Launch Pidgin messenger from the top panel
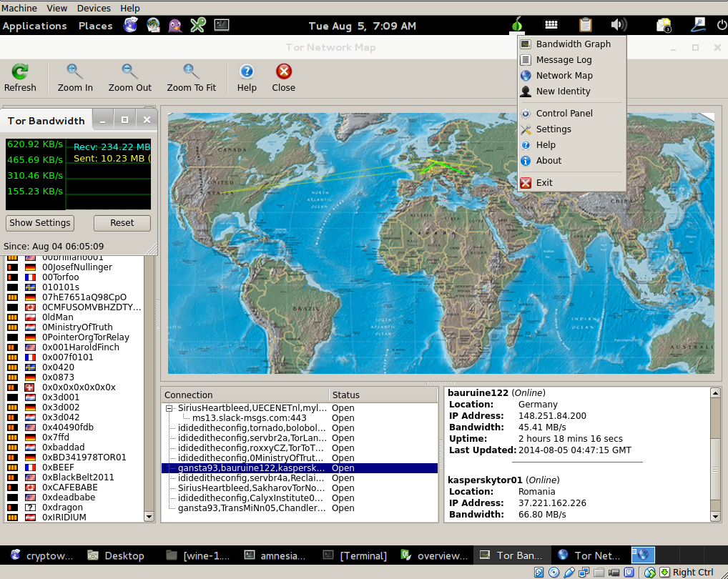Image resolution: width=728 pixels, height=579 pixels. coord(175,25)
